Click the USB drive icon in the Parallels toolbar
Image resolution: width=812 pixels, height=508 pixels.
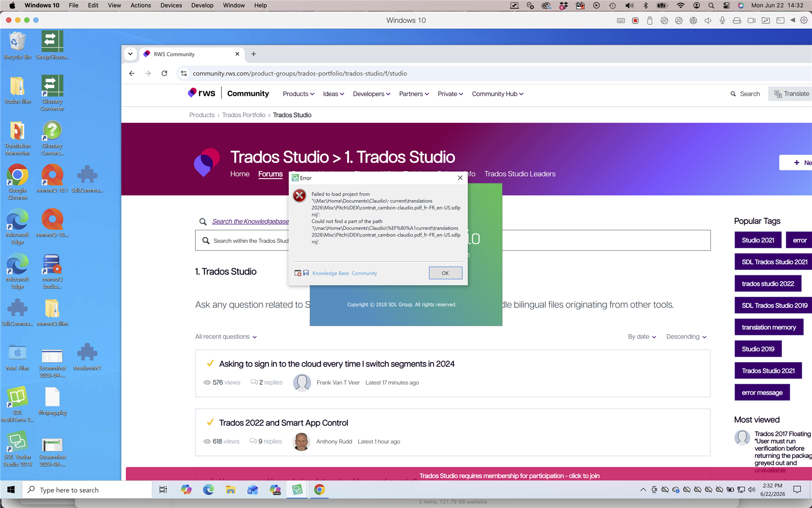[x=650, y=20]
